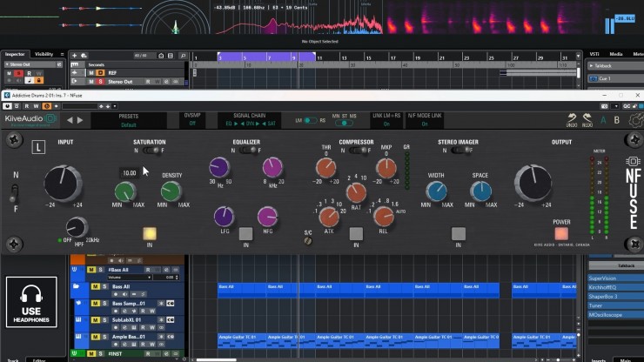Toggle the LM/RS switch
This screenshot has width=644, height=362.
point(310,120)
